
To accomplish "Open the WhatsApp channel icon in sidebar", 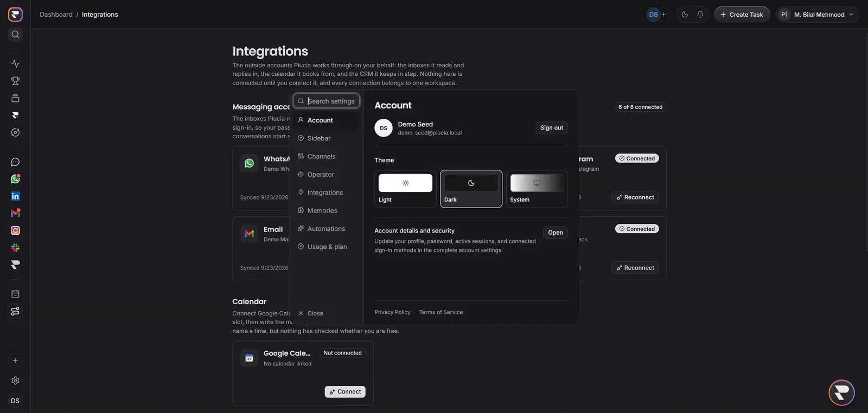I will tap(15, 179).
